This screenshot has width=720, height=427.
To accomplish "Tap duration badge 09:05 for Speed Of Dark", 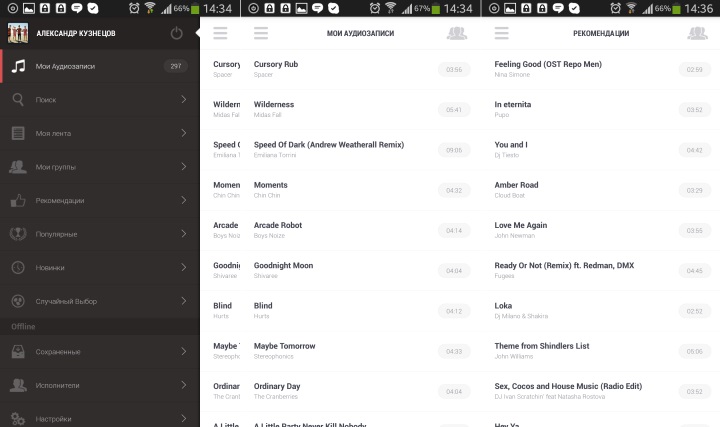I will [x=454, y=150].
